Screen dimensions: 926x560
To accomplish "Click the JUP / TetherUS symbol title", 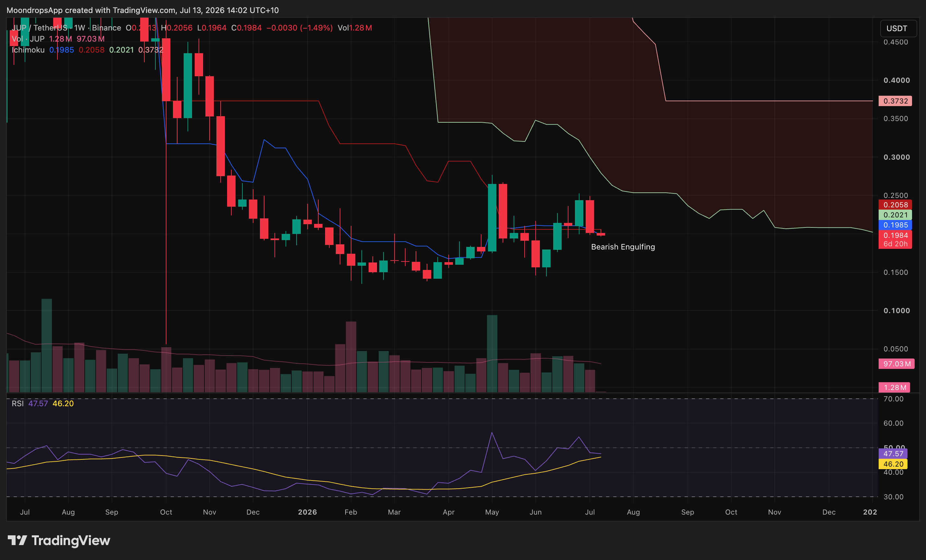I will tap(40, 28).
